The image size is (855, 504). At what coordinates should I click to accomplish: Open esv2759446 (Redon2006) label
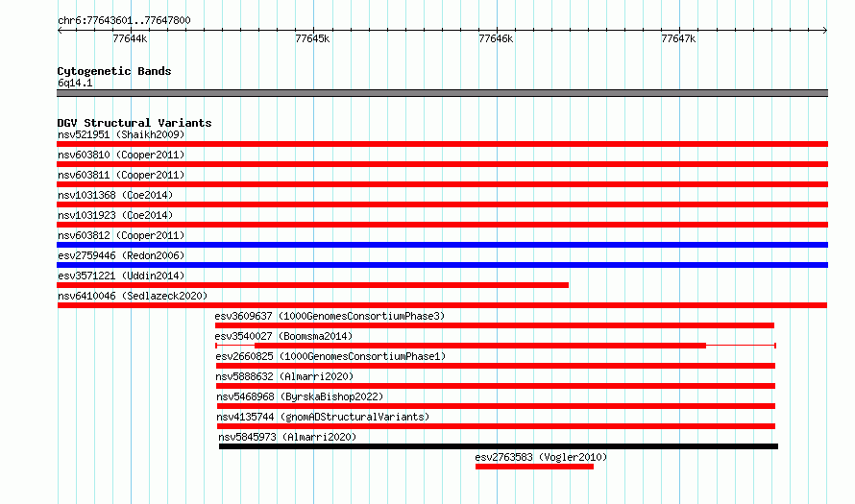[x=121, y=255]
